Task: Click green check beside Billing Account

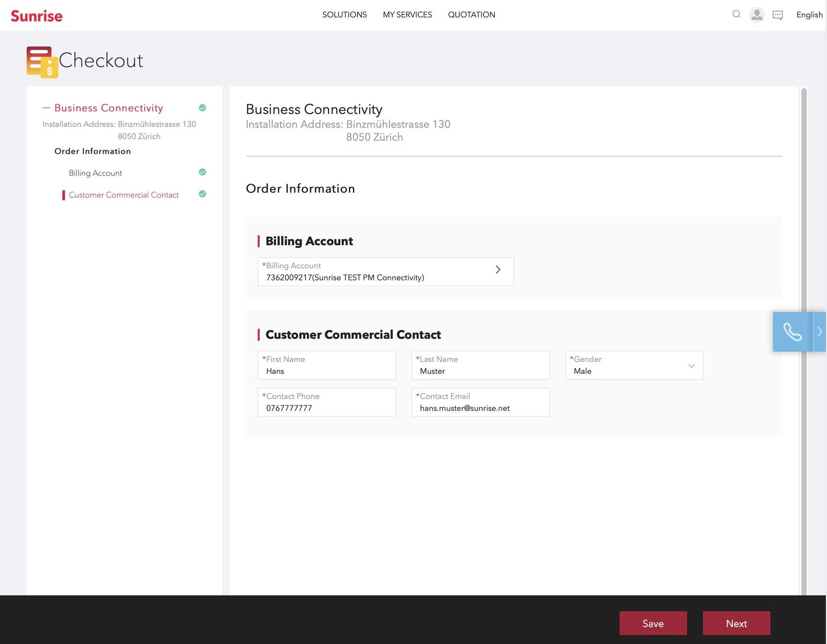Action: coord(202,172)
